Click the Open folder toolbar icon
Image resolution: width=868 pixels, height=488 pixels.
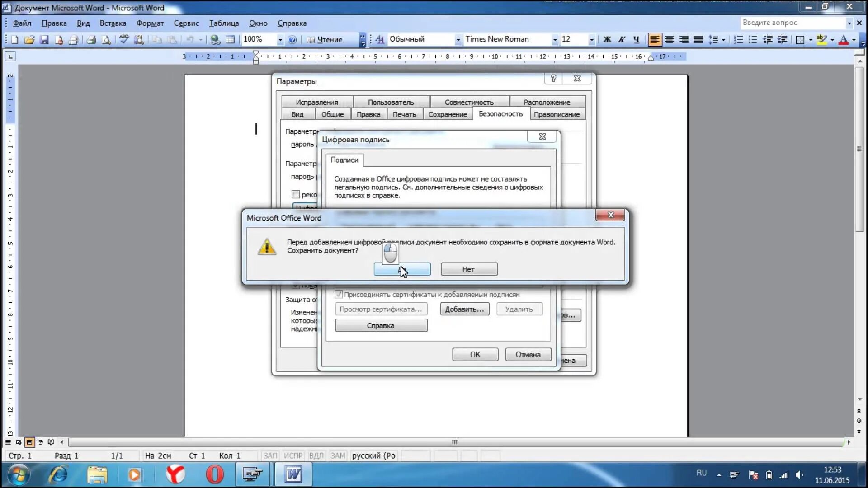[x=29, y=40]
